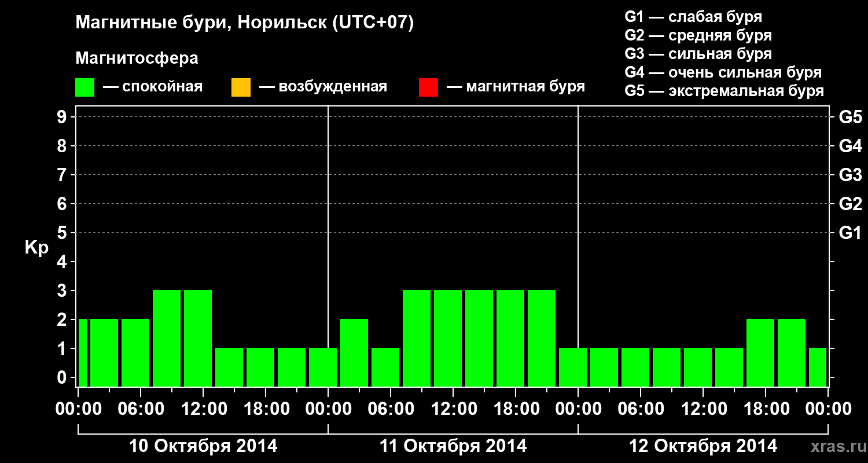Click the red 'магнитная буря' legend swatch

pyautogui.click(x=428, y=87)
